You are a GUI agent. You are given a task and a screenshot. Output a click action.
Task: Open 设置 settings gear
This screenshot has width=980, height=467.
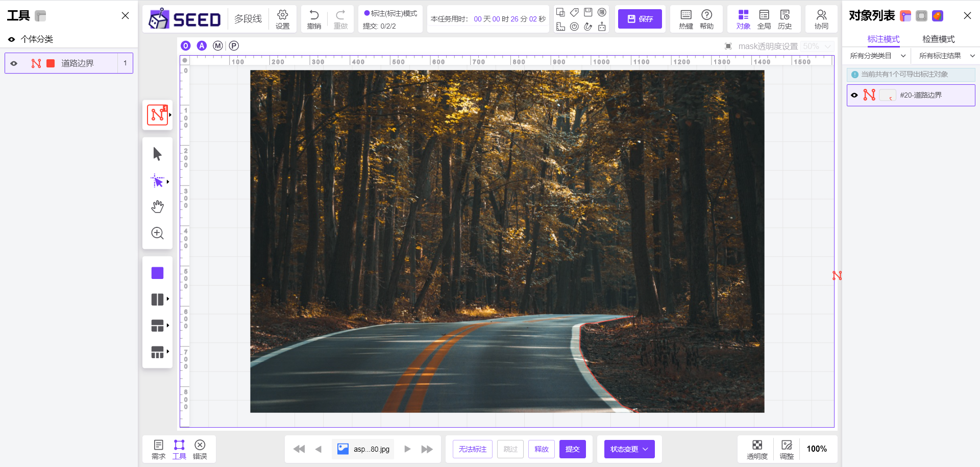coord(282,19)
